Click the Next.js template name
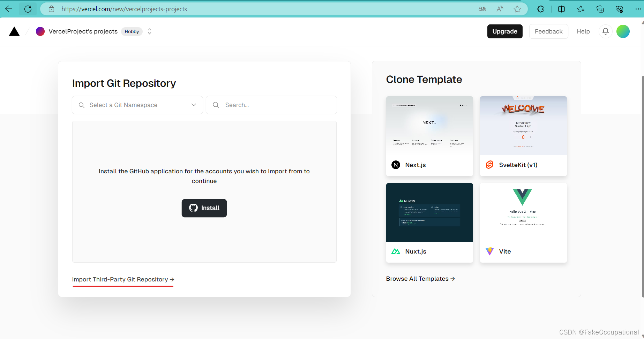 click(x=415, y=165)
